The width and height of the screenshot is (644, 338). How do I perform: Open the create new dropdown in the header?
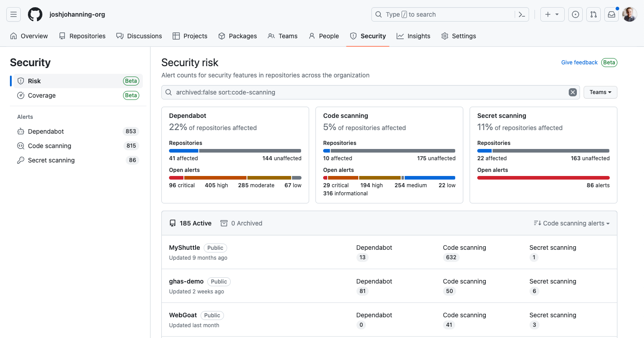coord(552,14)
